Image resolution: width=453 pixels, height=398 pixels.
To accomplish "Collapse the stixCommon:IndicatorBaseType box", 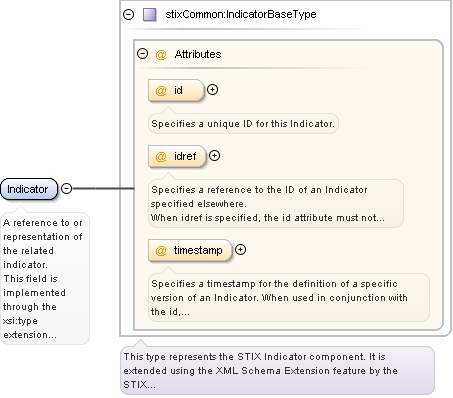I will point(128,15).
